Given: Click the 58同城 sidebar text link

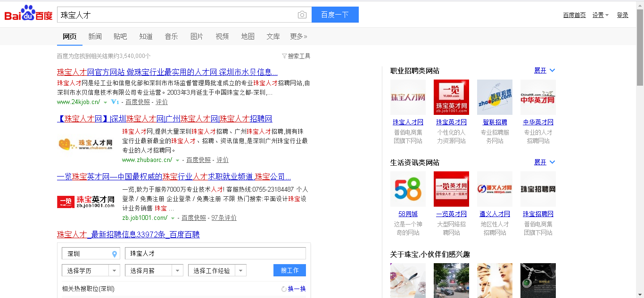Looking at the screenshot, I should pos(408,214).
